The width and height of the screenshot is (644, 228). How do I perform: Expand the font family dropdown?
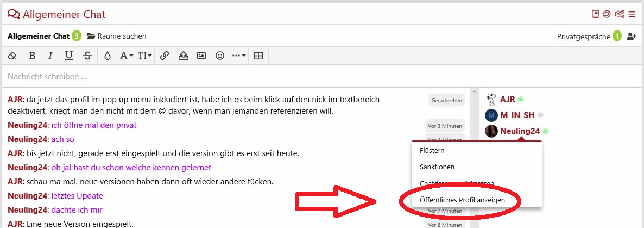tap(126, 56)
